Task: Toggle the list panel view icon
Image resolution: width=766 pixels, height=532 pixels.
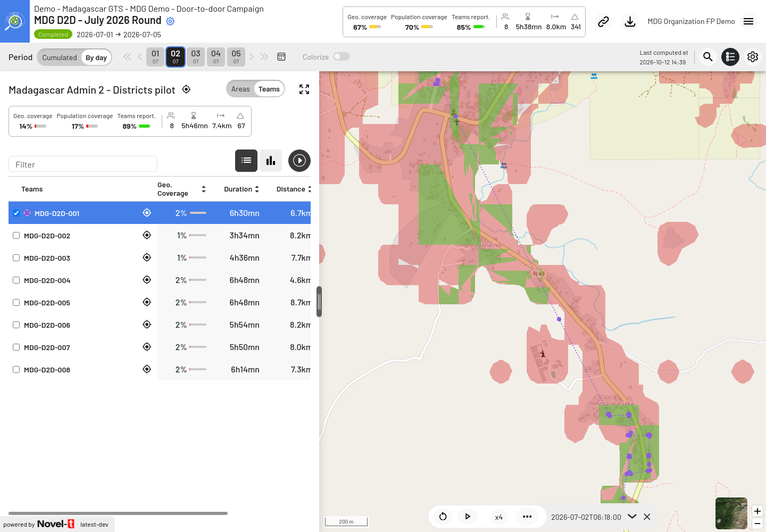Action: click(730, 57)
